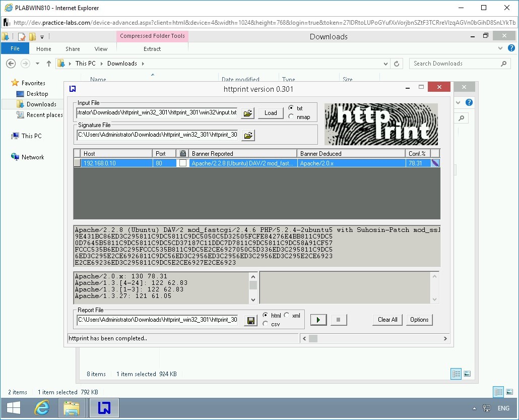Click the Load button

pyautogui.click(x=271, y=113)
